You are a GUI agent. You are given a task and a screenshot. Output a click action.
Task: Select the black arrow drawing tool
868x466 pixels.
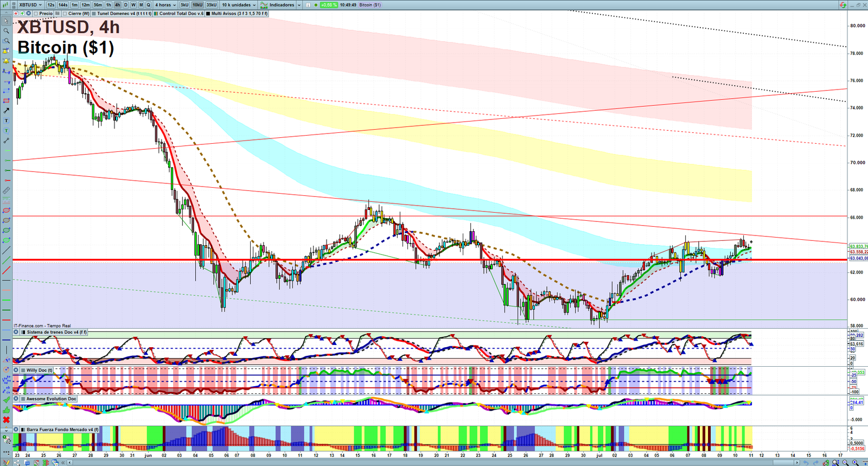click(x=7, y=111)
